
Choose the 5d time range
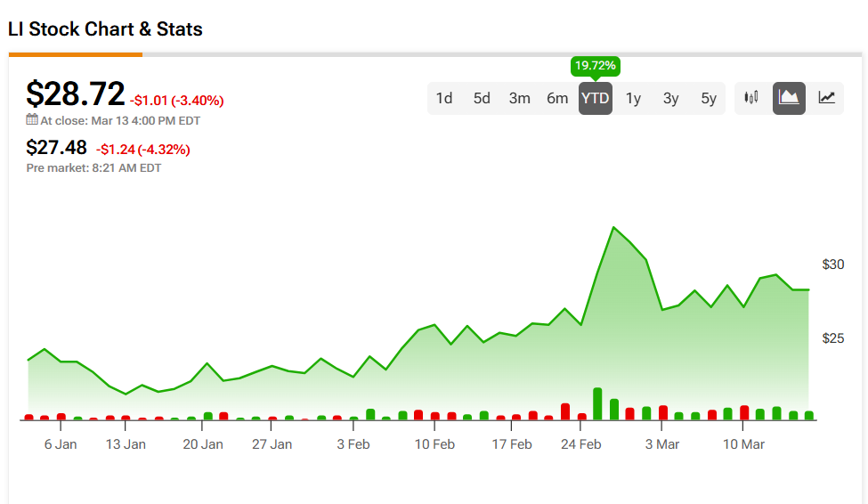[482, 98]
